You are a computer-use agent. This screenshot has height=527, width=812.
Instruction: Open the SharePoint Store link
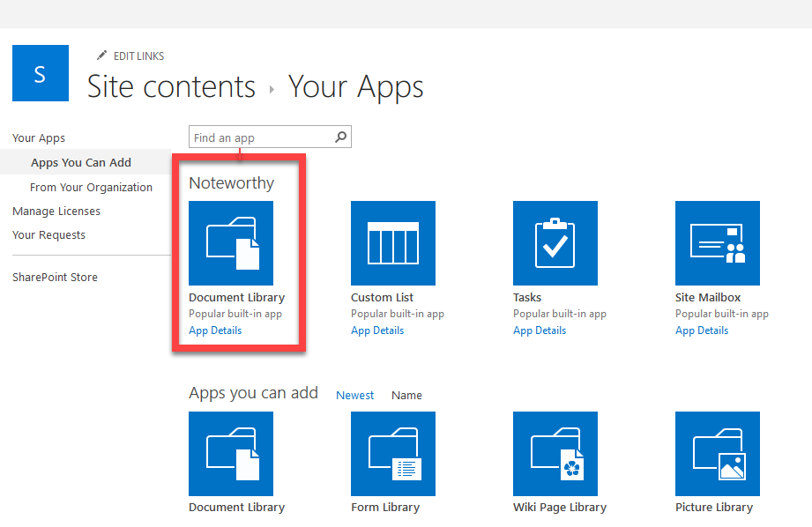click(55, 277)
